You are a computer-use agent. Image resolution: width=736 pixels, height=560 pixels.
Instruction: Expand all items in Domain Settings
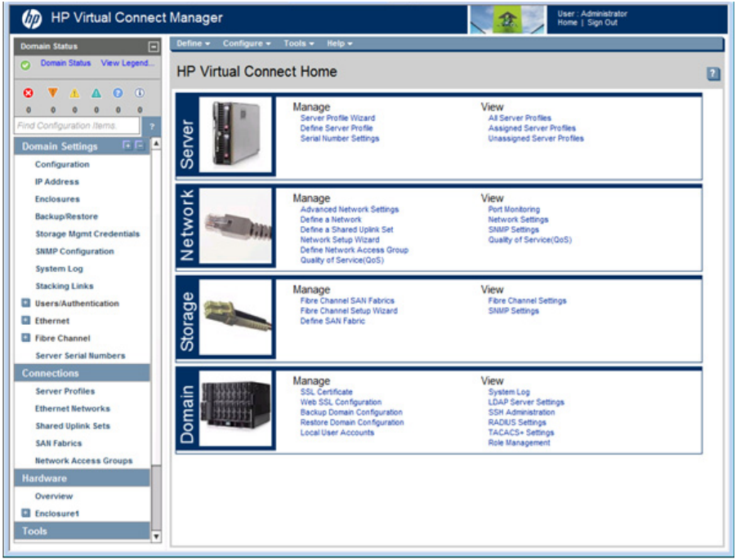click(127, 145)
